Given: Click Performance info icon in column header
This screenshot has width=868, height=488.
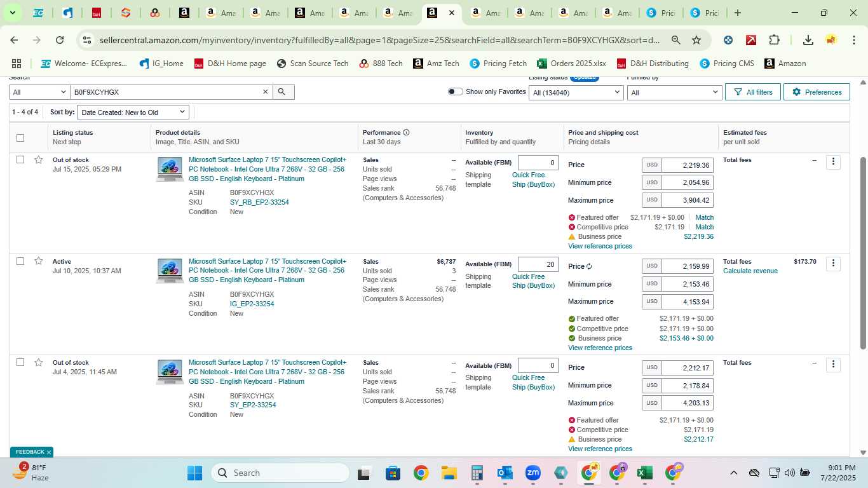Looking at the screenshot, I should pyautogui.click(x=406, y=132).
